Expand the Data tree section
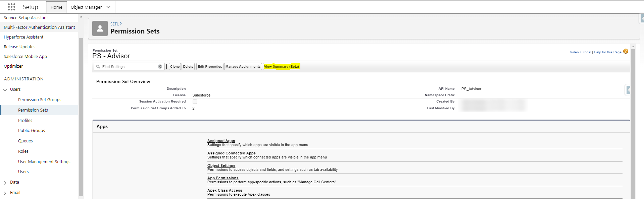This screenshot has width=644, height=199. point(5,183)
